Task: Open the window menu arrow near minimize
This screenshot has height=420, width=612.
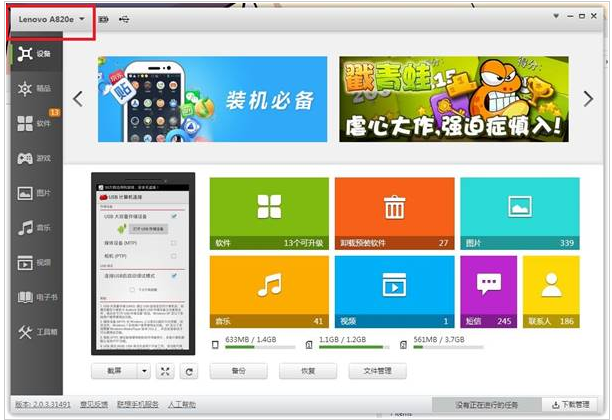Action: pos(556,18)
